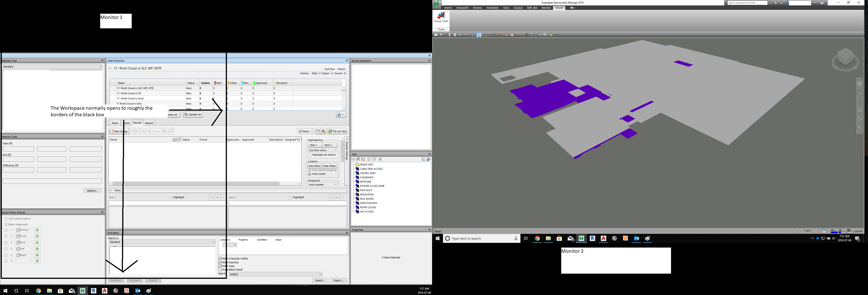868x295 pixels.
Task: Toggle the Auto reveal checkbox
Action: click(310, 174)
